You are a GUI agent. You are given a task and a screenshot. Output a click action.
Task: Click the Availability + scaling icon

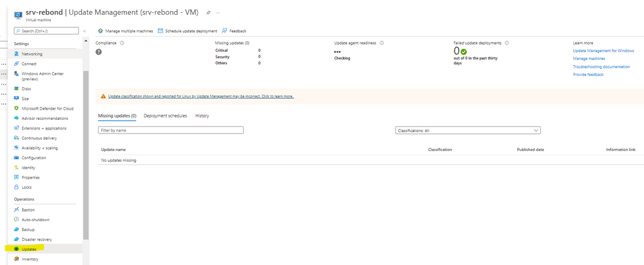[16, 148]
